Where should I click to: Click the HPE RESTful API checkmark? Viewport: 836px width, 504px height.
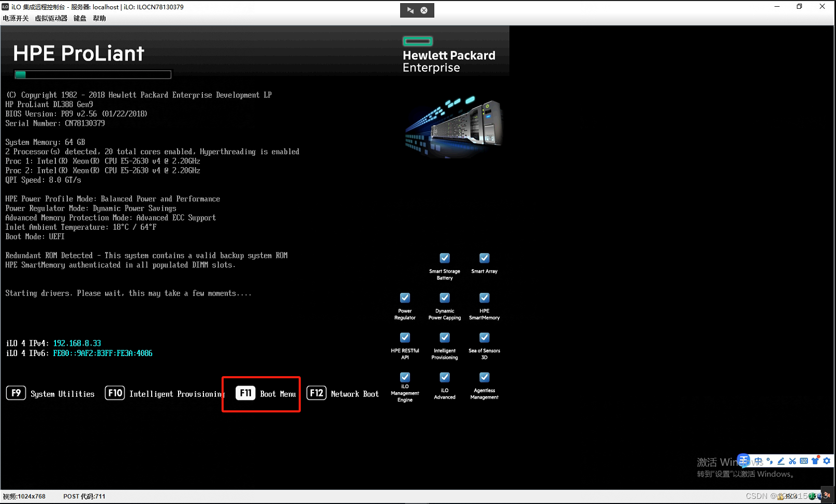coord(405,337)
